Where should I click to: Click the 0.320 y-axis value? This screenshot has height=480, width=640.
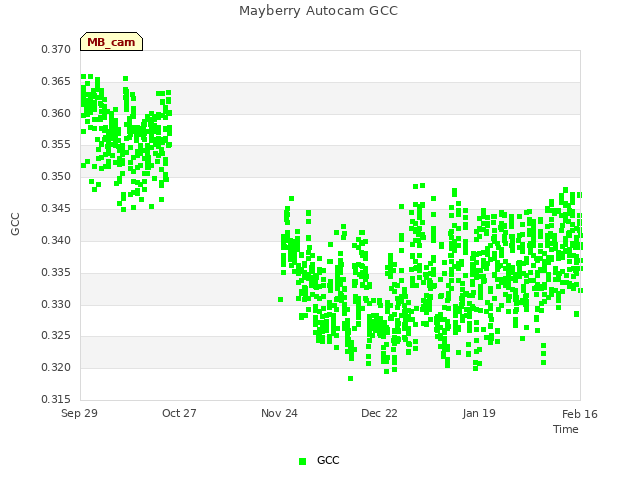(56, 367)
